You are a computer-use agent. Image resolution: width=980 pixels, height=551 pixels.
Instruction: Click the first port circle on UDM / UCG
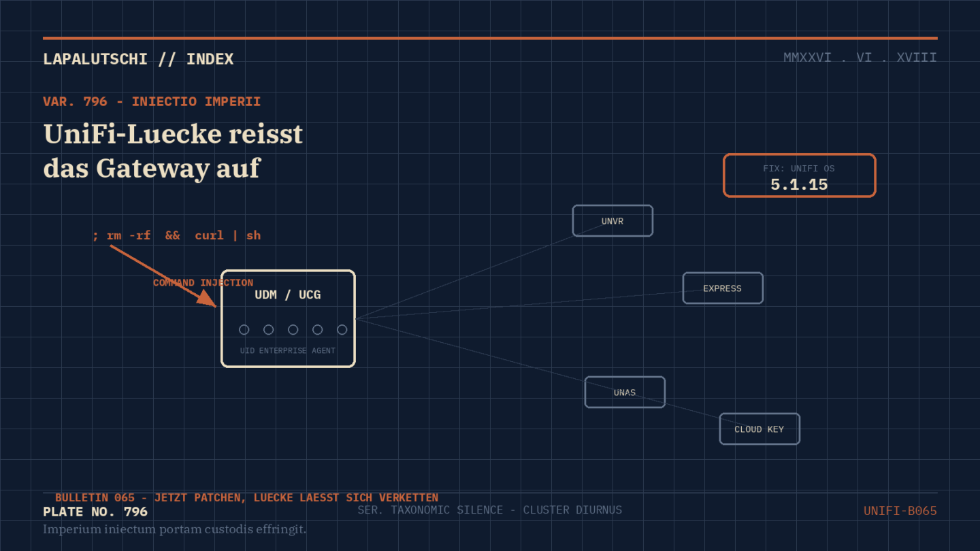point(244,330)
